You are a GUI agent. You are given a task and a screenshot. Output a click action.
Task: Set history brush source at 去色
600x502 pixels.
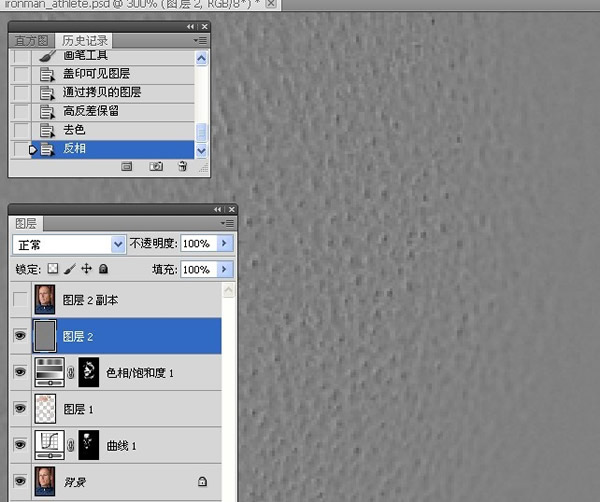(21, 130)
